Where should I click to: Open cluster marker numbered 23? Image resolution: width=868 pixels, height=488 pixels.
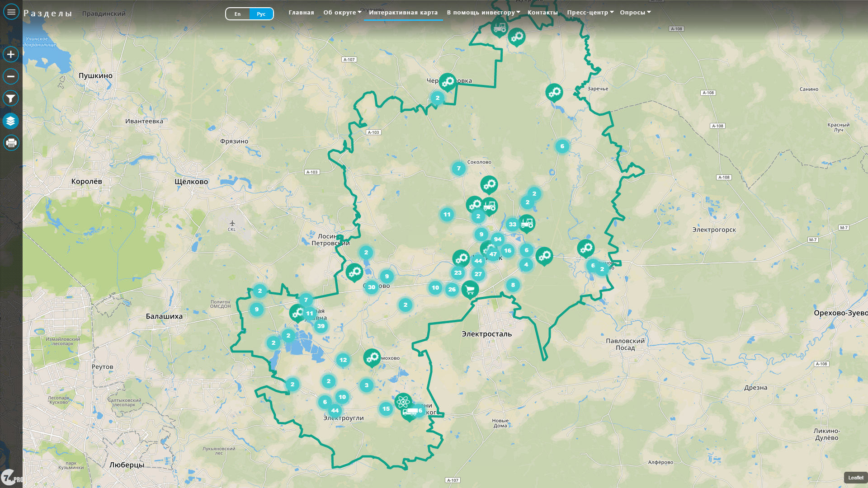(x=458, y=273)
